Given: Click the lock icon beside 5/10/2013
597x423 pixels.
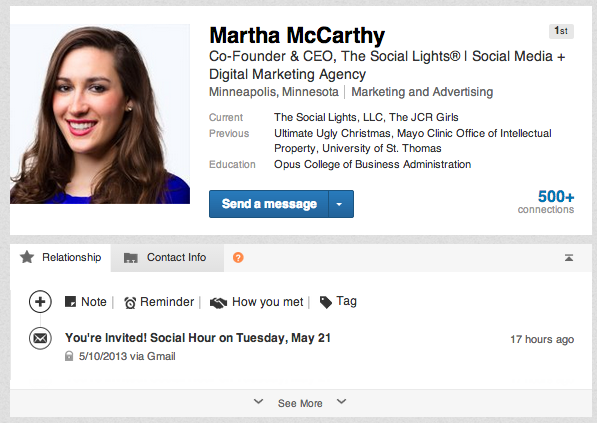Looking at the screenshot, I should tap(69, 356).
